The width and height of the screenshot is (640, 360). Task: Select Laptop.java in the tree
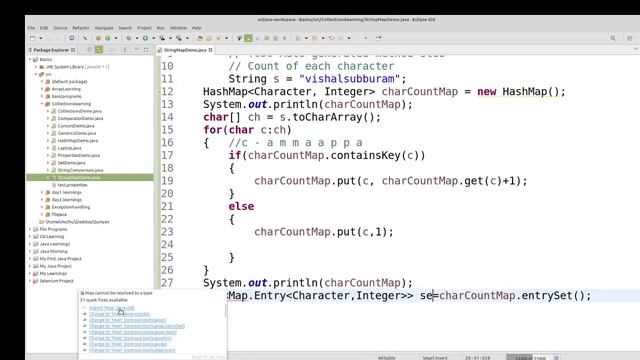[69, 148]
